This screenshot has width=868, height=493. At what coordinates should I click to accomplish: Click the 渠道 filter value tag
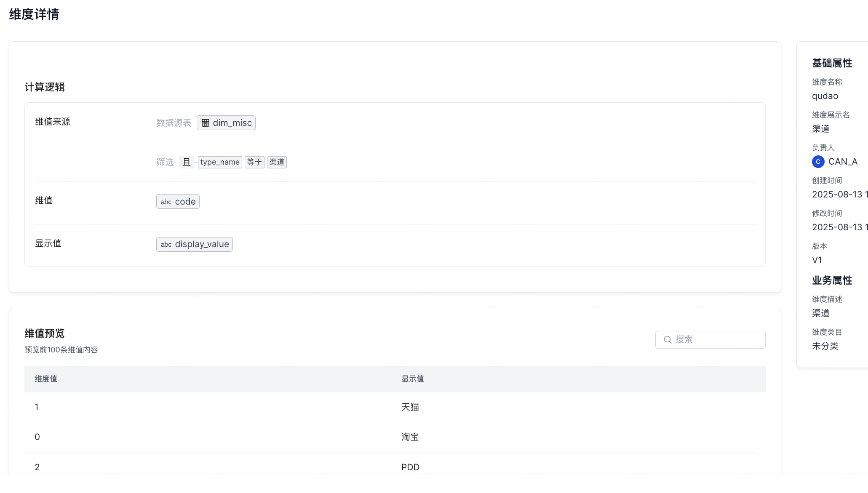(x=277, y=162)
